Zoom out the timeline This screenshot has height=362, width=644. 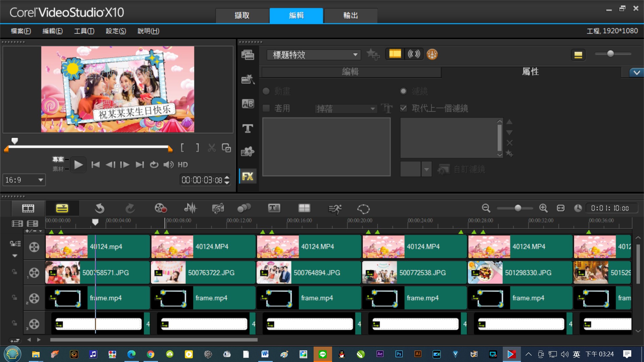click(486, 208)
